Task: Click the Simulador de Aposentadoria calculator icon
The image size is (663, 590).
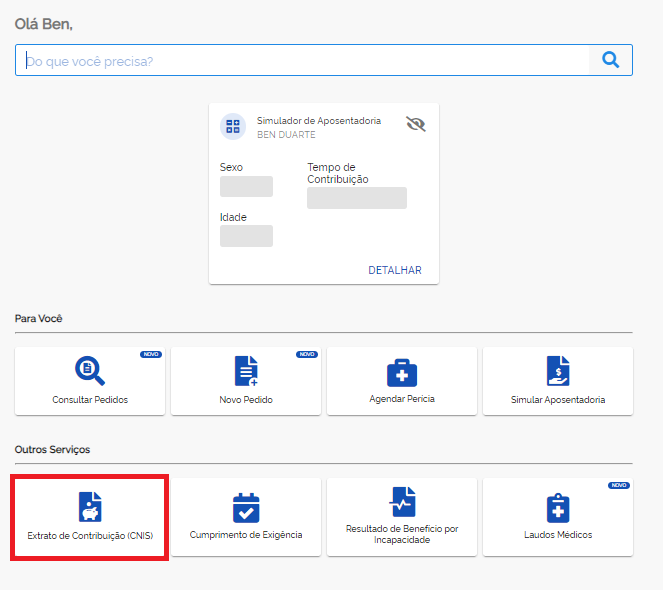Action: 233,126
